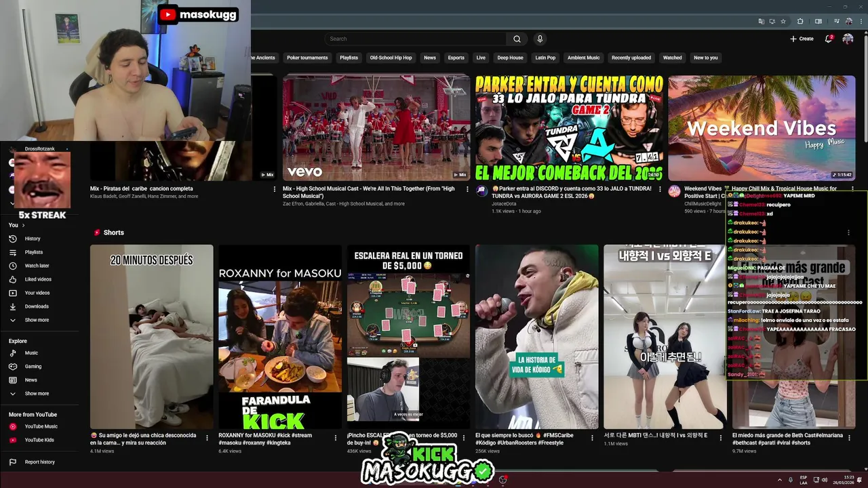Open the Kódigo freestyle short
The image size is (868, 488).
pos(536,336)
